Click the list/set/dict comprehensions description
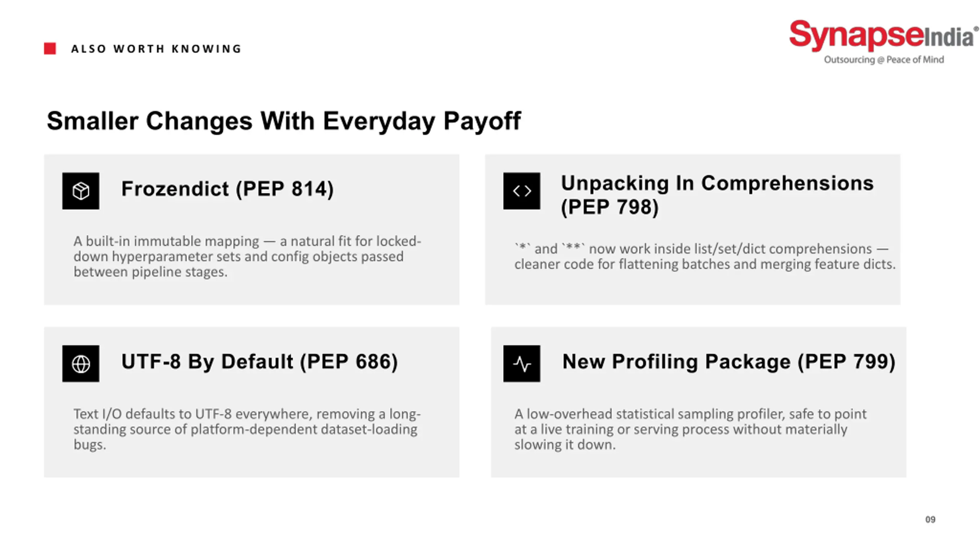Screen dimensions: 980x551 [705, 256]
